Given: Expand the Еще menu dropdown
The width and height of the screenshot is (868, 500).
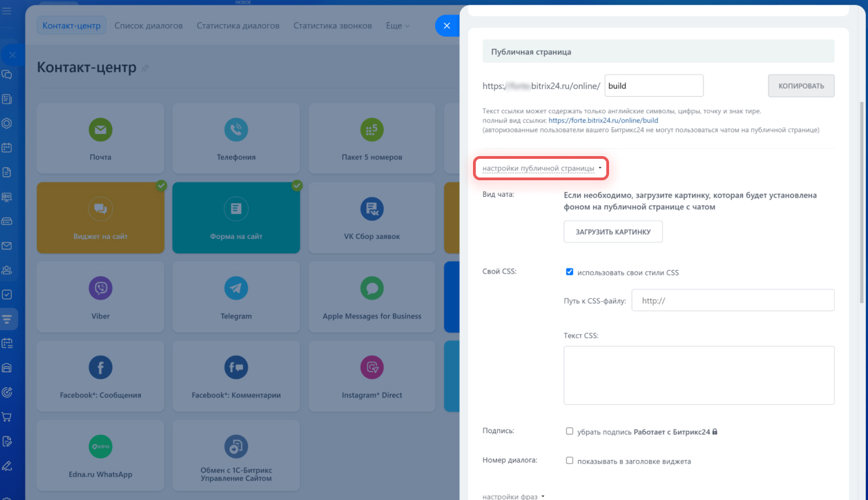Looking at the screenshot, I should [397, 26].
